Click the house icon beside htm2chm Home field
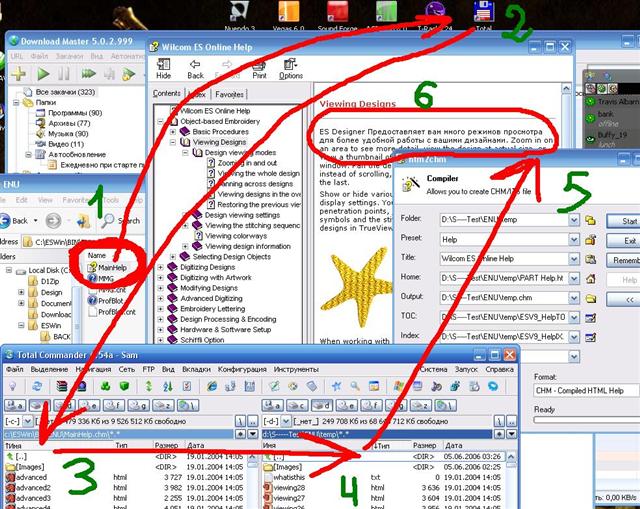 pyautogui.click(x=590, y=279)
